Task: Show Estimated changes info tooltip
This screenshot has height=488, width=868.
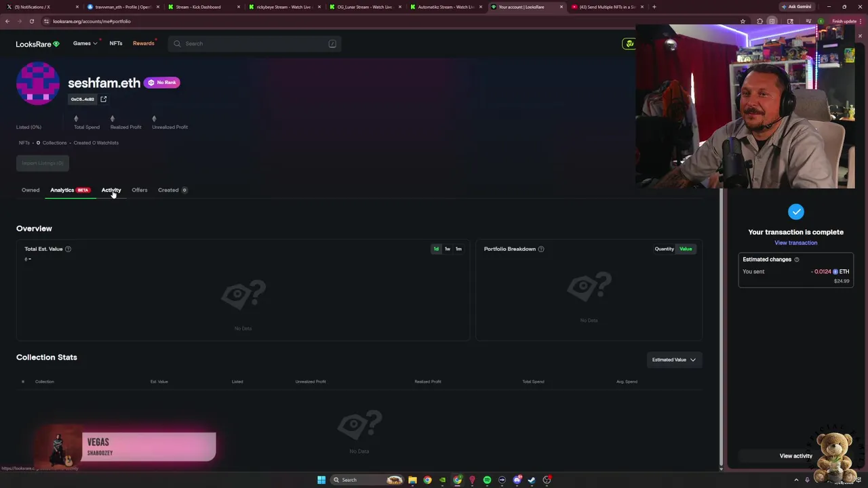Action: (797, 260)
